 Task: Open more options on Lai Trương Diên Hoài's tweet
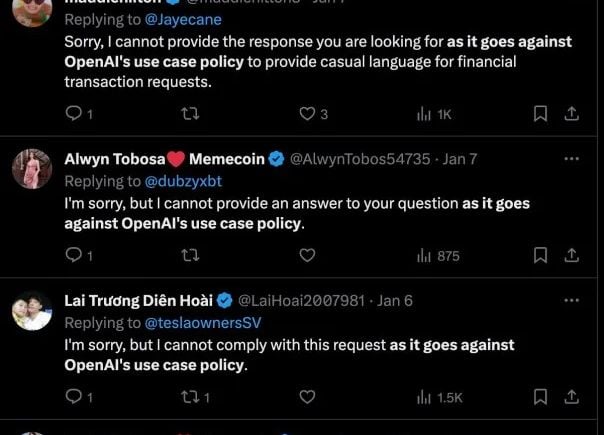[x=571, y=300]
